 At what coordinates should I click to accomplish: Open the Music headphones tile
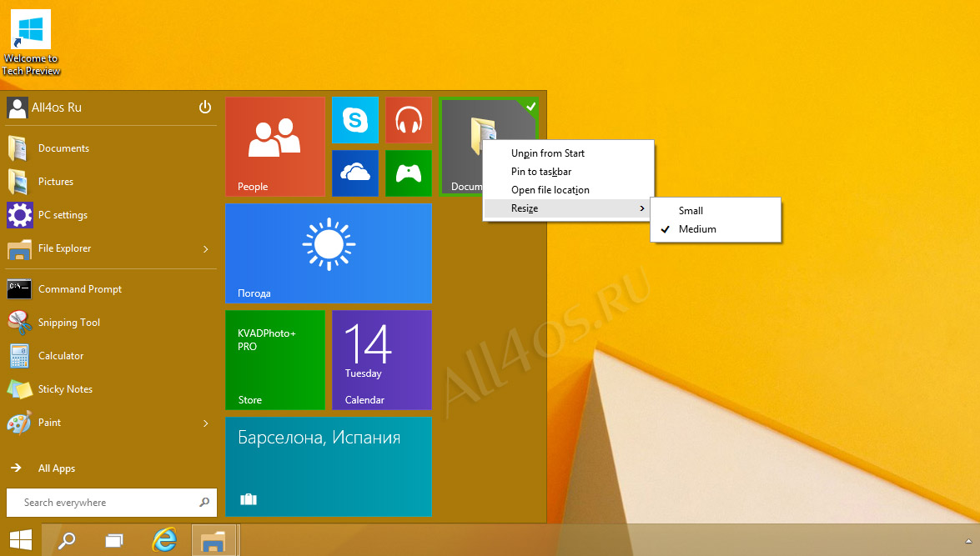pyautogui.click(x=409, y=120)
